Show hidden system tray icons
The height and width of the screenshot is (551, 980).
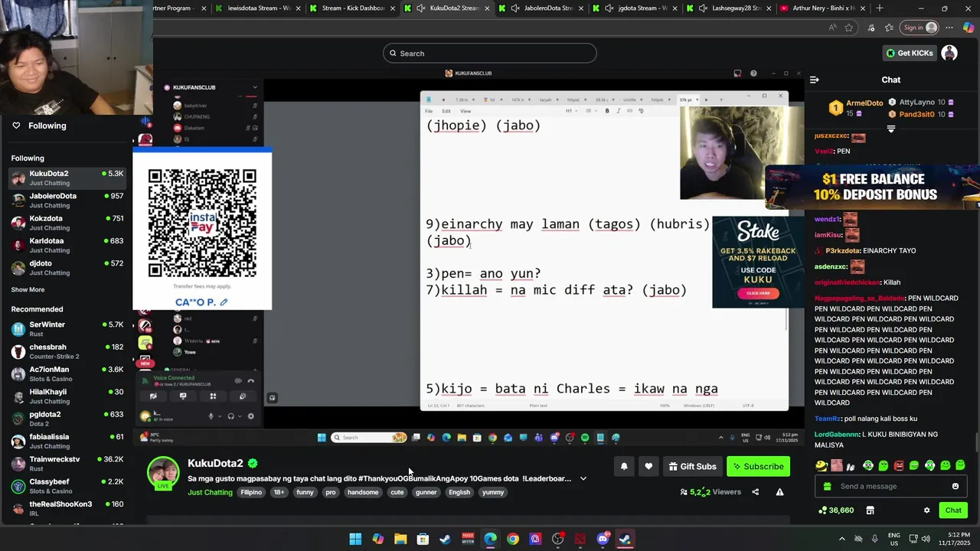coord(842,539)
